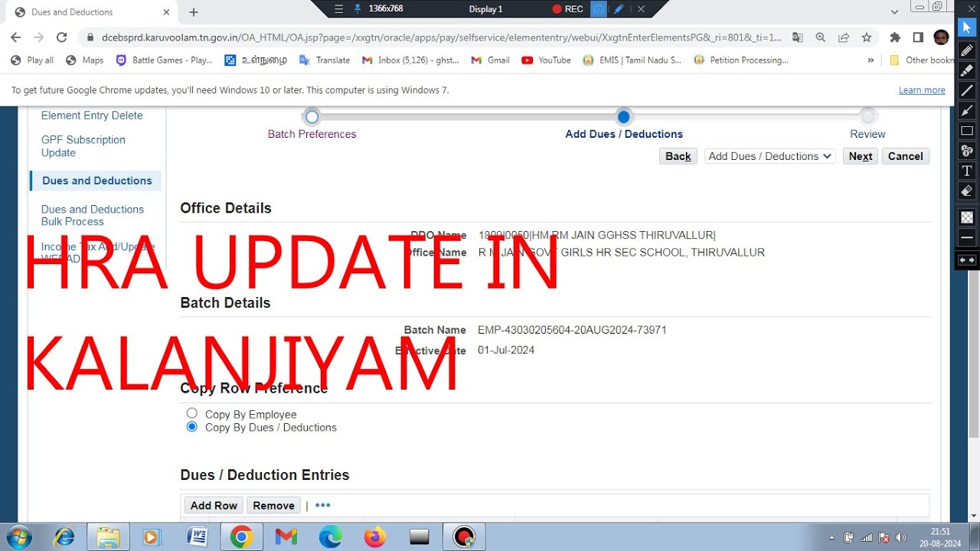Select Copy By Dues / Deductions radio
The image size is (980, 551).
[192, 426]
